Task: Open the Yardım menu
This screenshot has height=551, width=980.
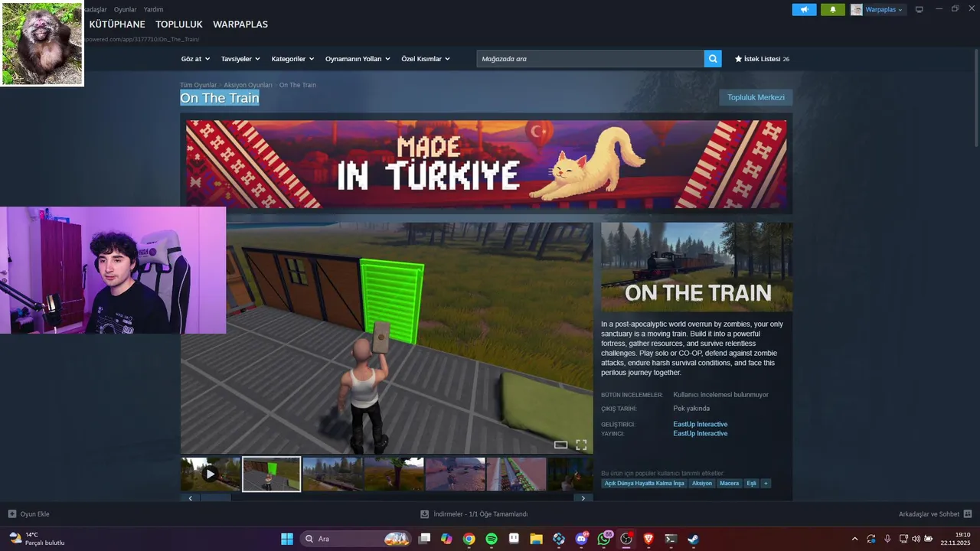Action: 153,9
